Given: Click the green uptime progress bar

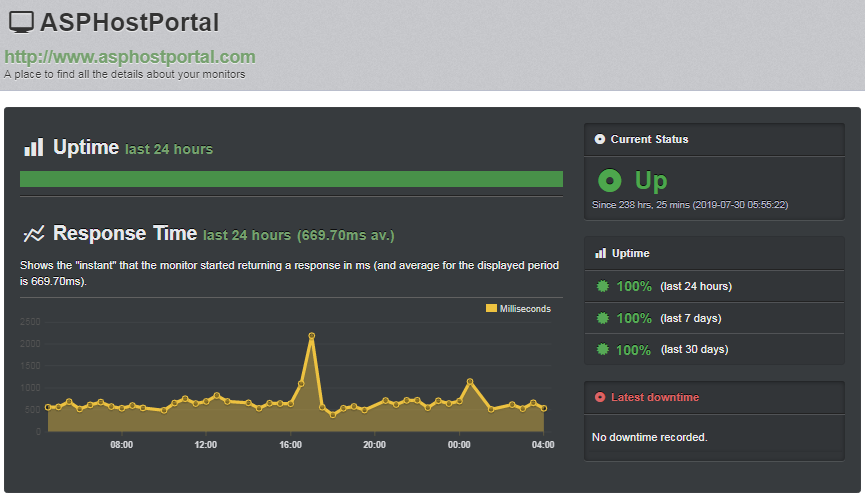Looking at the screenshot, I should click(x=291, y=179).
